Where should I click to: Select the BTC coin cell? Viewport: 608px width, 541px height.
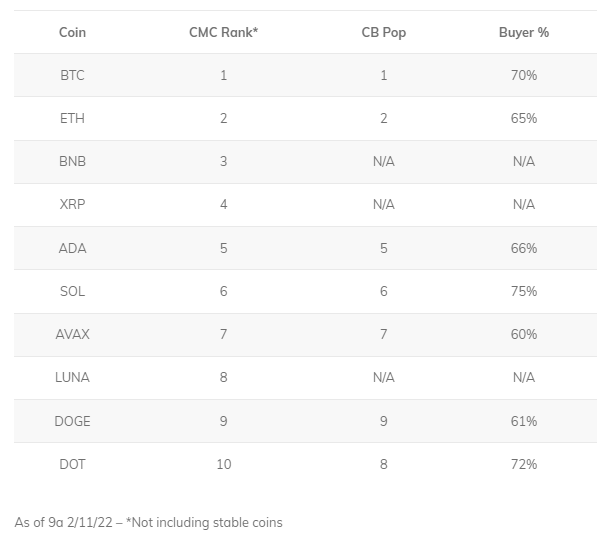(x=72, y=75)
